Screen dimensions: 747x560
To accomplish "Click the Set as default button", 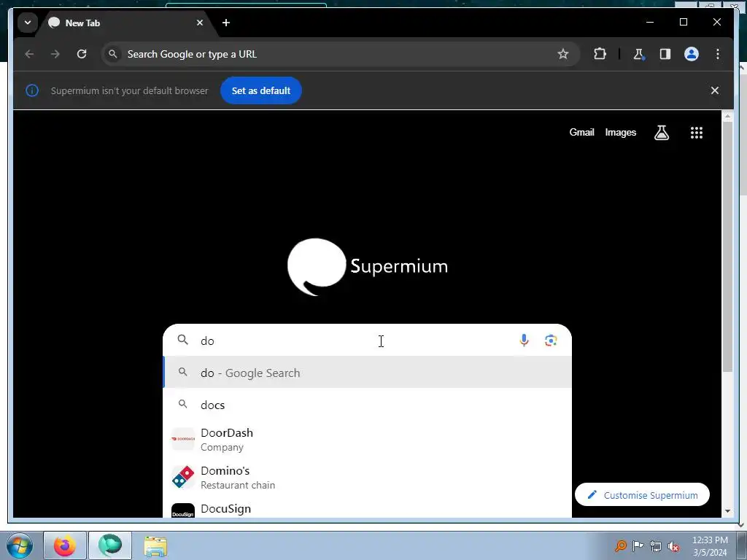I will pyautogui.click(x=260, y=90).
